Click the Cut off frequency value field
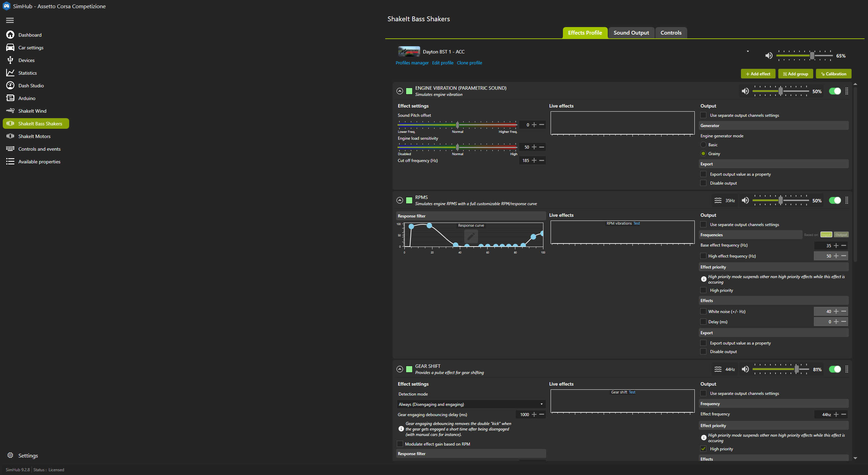This screenshot has height=475, width=868. click(x=525, y=160)
